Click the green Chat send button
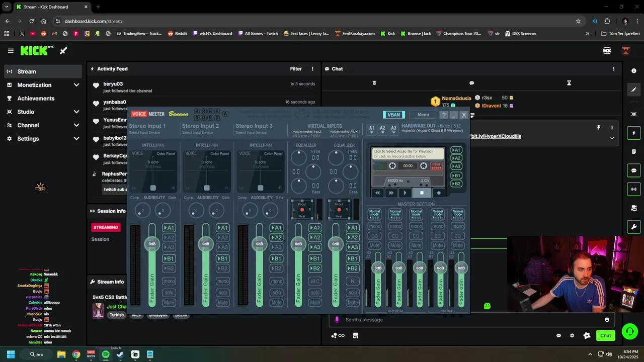Viewport: 644px width, 362px height. (x=605, y=335)
